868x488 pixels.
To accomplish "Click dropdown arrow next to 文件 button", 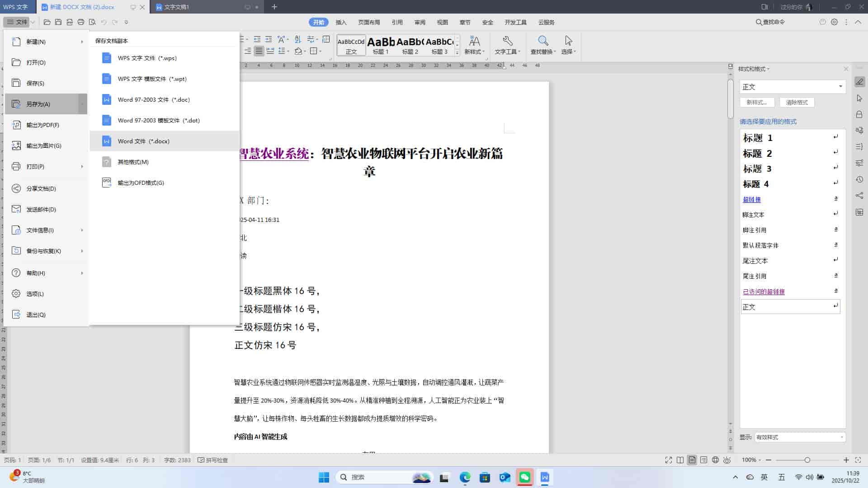I will pyautogui.click(x=33, y=22).
